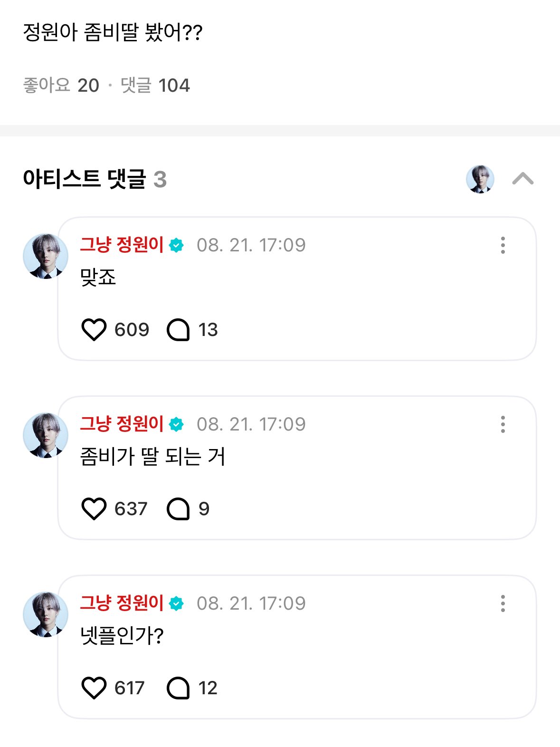Like the '맞죠' artist comment
The height and width of the screenshot is (747, 560).
(x=94, y=330)
